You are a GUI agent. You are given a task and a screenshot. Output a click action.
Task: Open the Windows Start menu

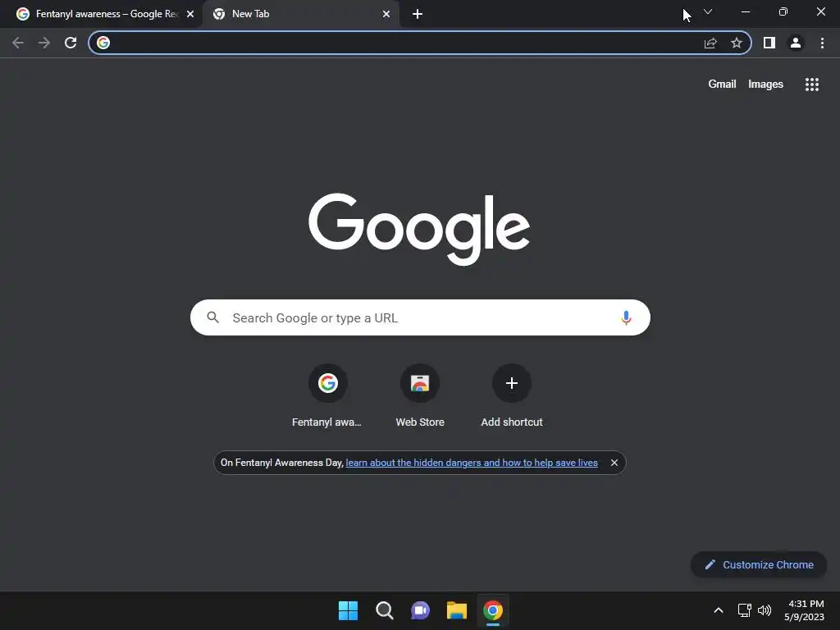point(348,610)
